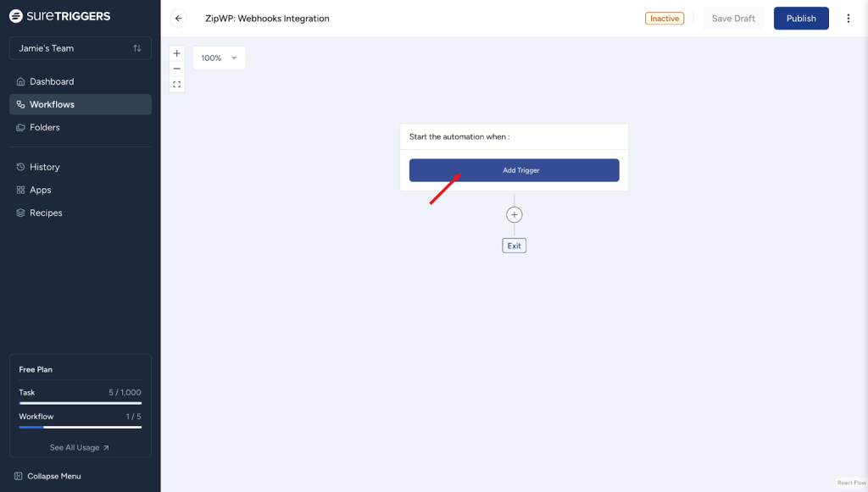Open the 100% zoom level dropdown
Viewport: 868px width, 492px height.
(x=219, y=58)
